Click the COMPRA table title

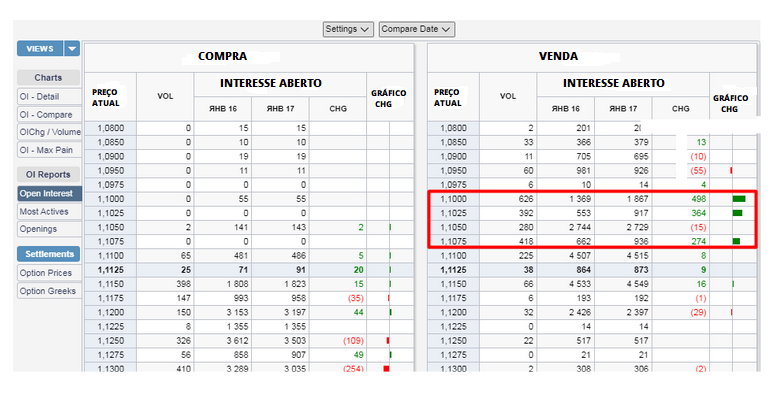(223, 56)
